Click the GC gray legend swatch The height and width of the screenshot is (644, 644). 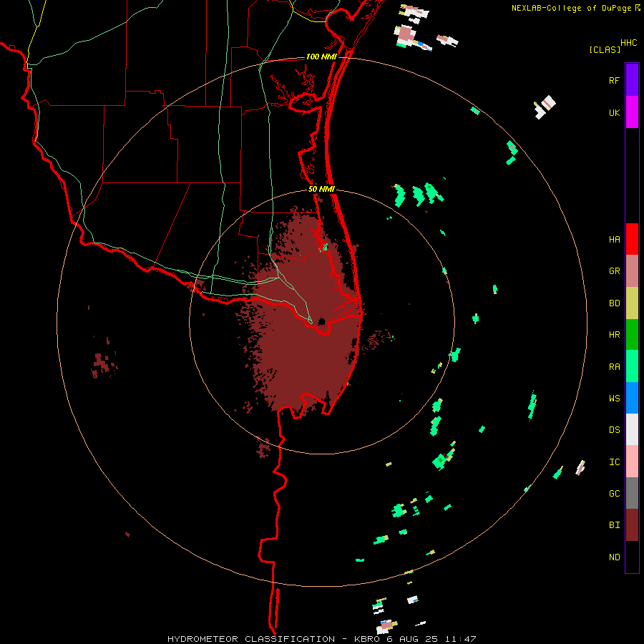pyautogui.click(x=632, y=493)
